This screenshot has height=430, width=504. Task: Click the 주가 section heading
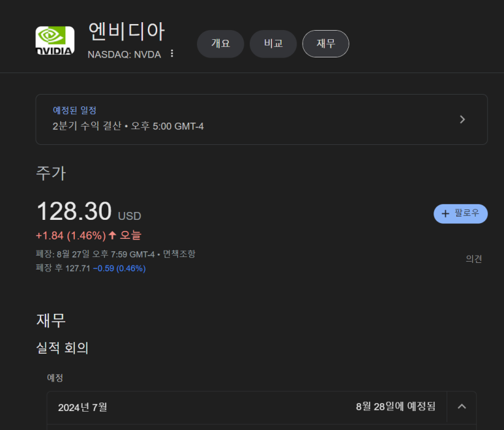click(51, 174)
